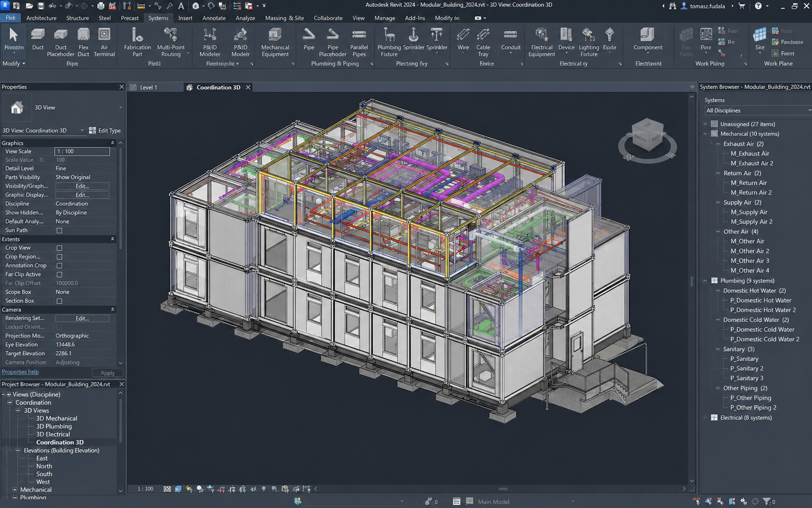This screenshot has width=812, height=508.
Task: Collapse the Mechanical (10 systems) node
Action: point(706,134)
